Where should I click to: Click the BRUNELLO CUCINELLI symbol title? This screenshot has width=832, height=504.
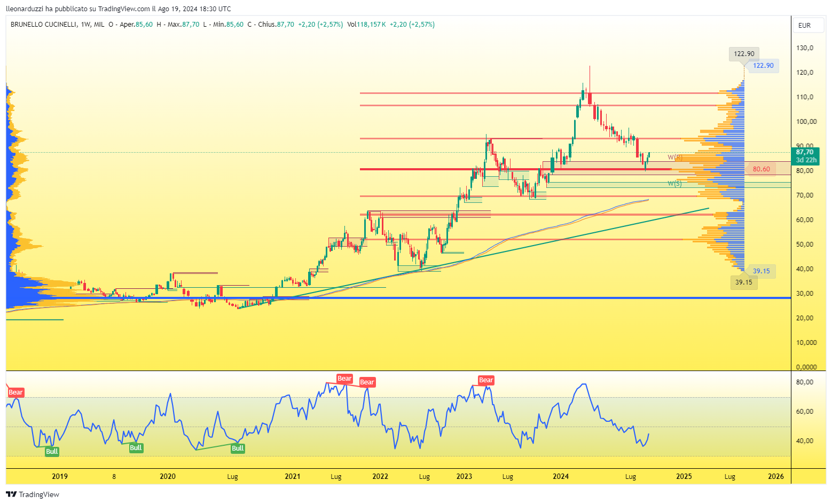point(44,25)
